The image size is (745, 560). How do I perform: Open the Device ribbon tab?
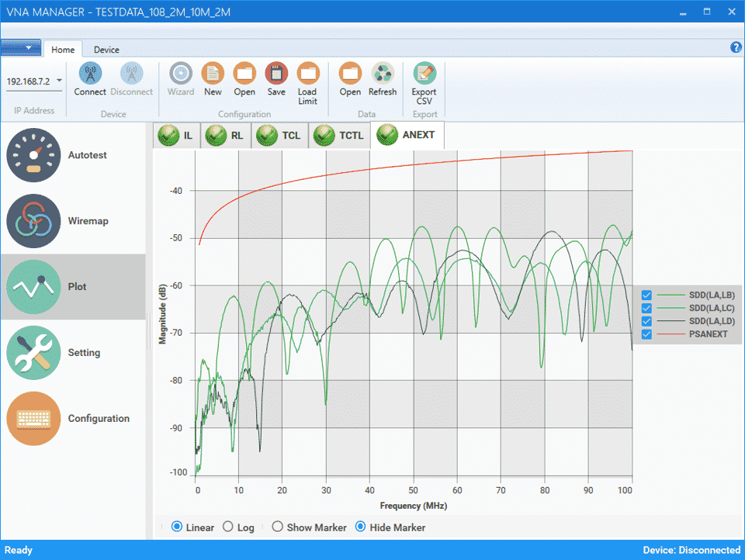click(106, 50)
